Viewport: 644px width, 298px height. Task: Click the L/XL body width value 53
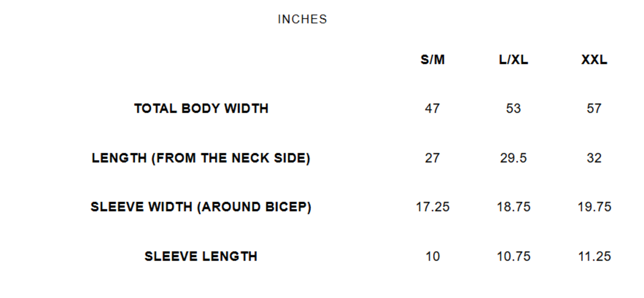tap(514, 109)
